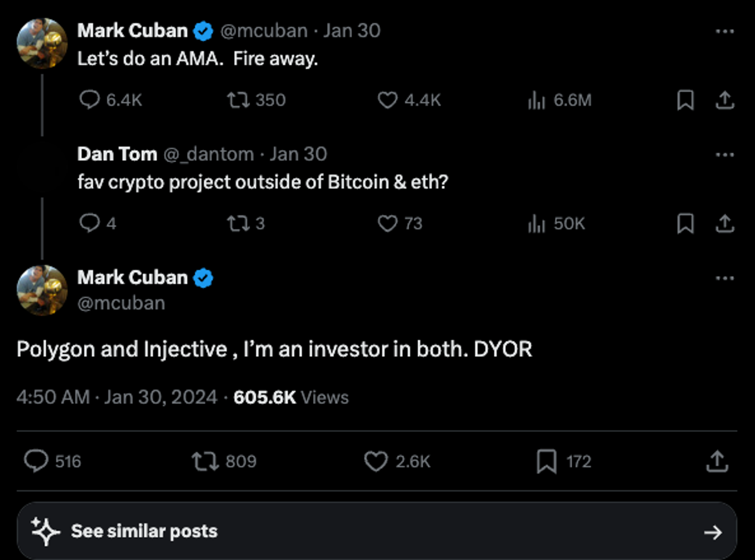Viewport: 755px width, 560px height.
Task: Open more options on Dan Tom's reply
Action: [725, 155]
